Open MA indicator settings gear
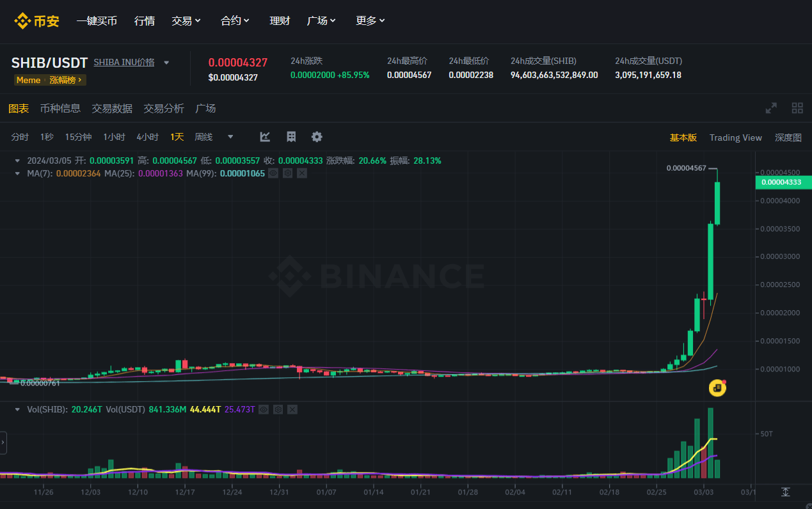Screen dimensions: 812x509 coord(287,173)
